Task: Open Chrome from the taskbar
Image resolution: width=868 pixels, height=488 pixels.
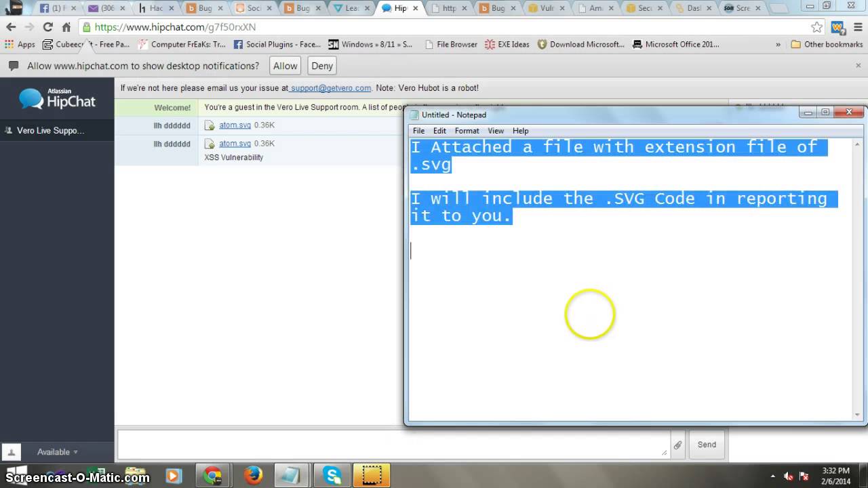Action: 213,476
